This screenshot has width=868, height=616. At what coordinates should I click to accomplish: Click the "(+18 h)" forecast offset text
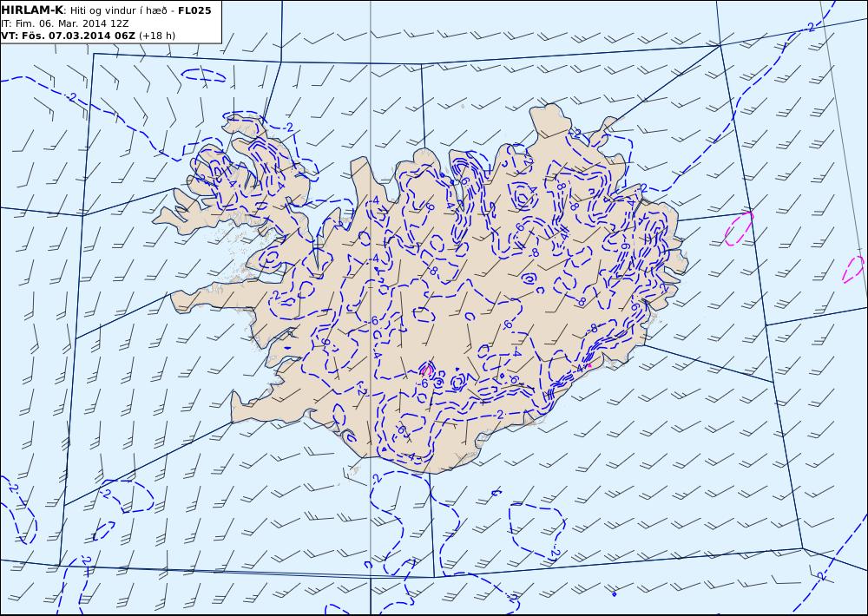(x=156, y=36)
